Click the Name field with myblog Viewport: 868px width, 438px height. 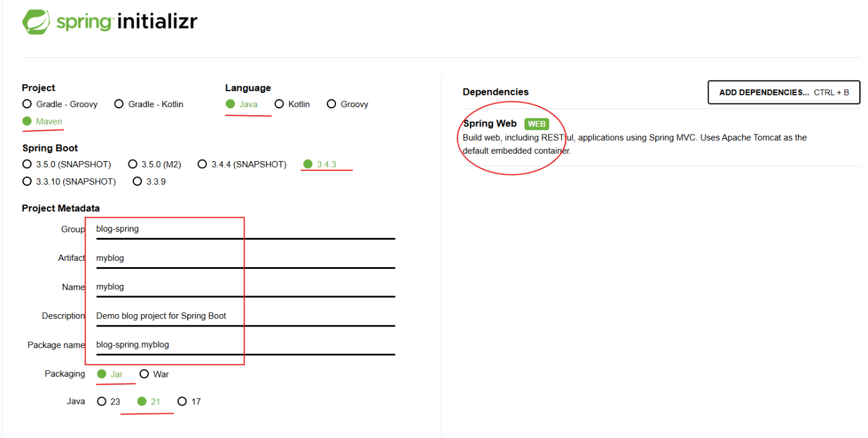click(x=245, y=287)
